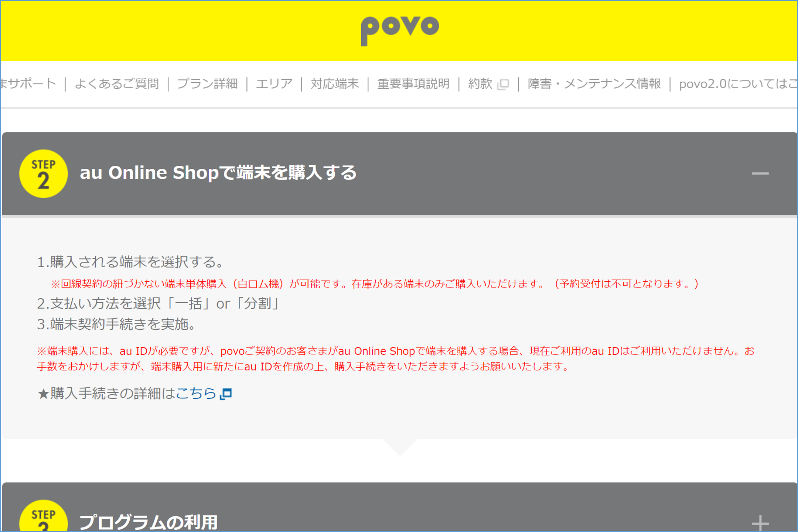Click povo2.0について navigation link
Viewport: 798px width, 532px height.
click(x=737, y=84)
